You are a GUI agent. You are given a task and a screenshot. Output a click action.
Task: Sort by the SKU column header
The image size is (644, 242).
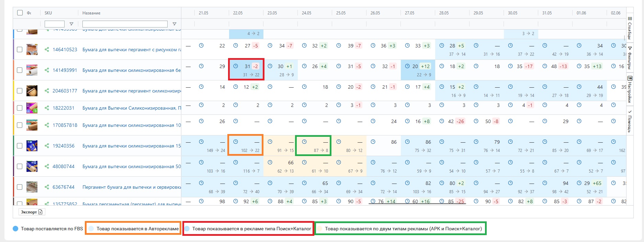click(x=48, y=13)
